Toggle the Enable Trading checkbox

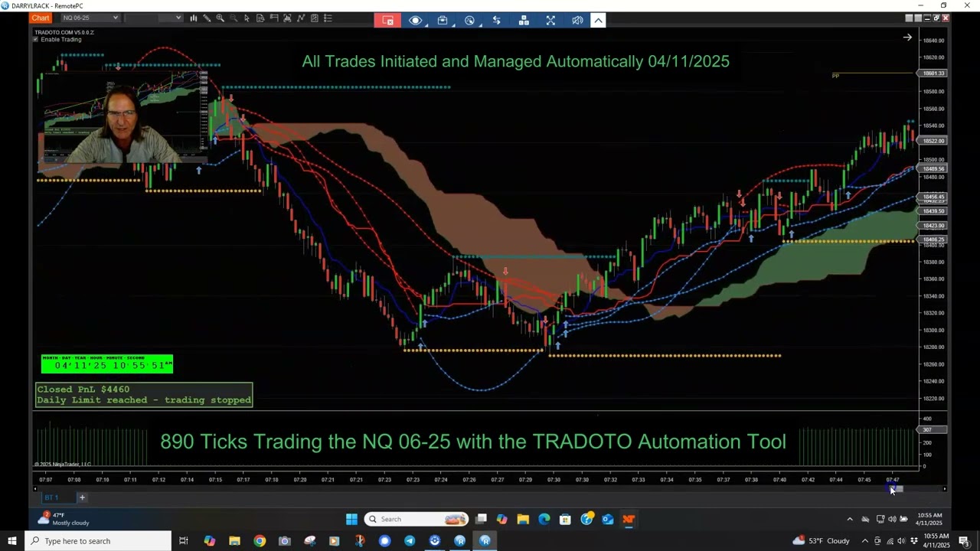[36, 39]
